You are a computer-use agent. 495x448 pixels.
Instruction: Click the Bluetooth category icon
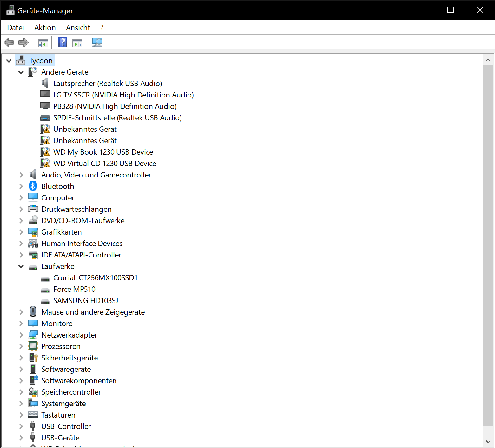tap(33, 186)
